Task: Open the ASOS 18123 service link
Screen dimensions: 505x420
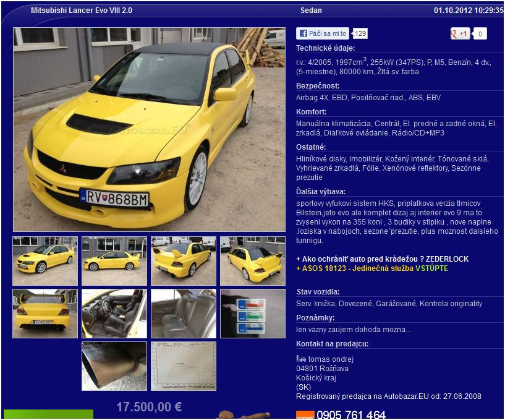Action: [x=371, y=268]
